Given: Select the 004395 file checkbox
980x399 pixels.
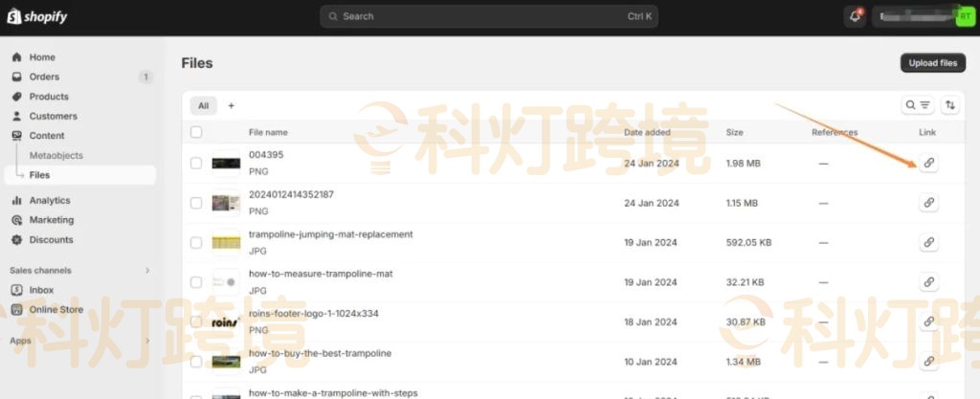Looking at the screenshot, I should point(196,164).
